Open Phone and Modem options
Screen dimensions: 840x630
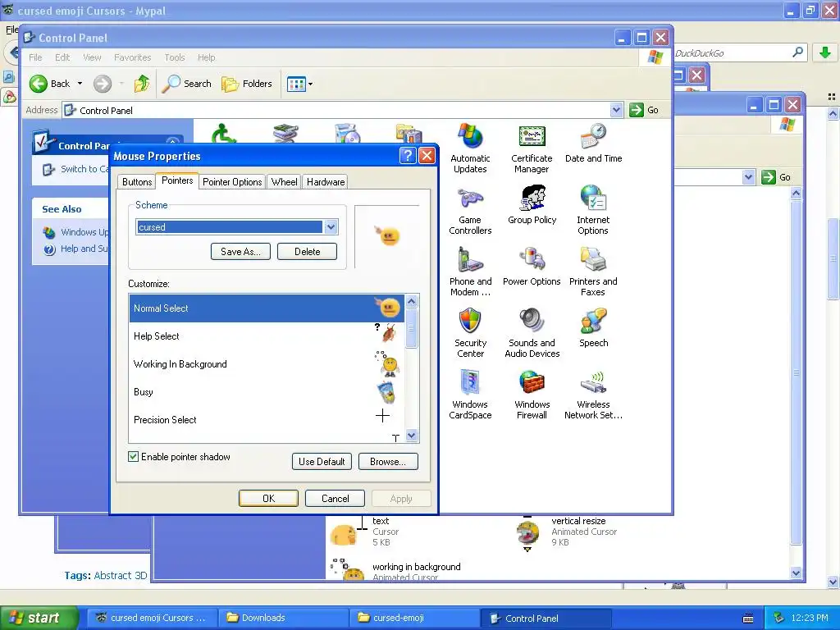pos(470,272)
